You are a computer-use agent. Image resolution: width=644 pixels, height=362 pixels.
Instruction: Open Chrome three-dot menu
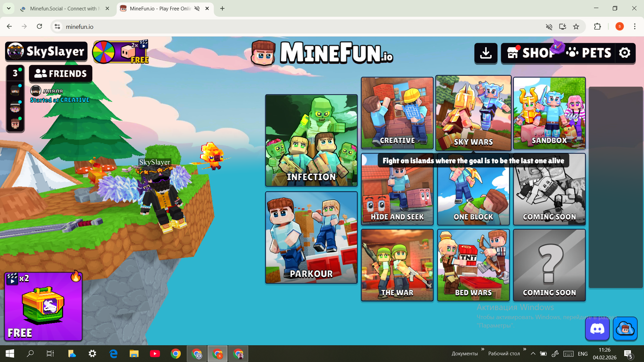tap(635, 26)
